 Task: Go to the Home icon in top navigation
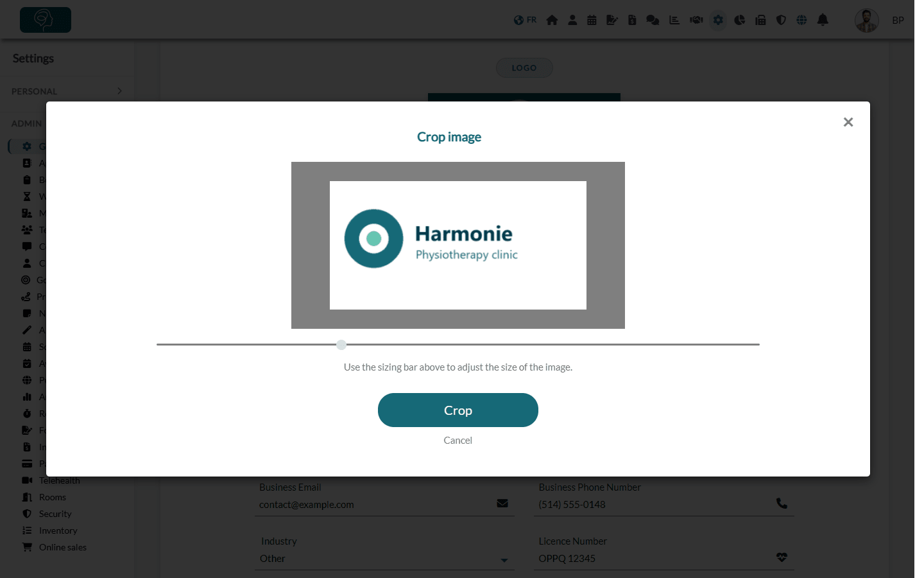pos(552,20)
